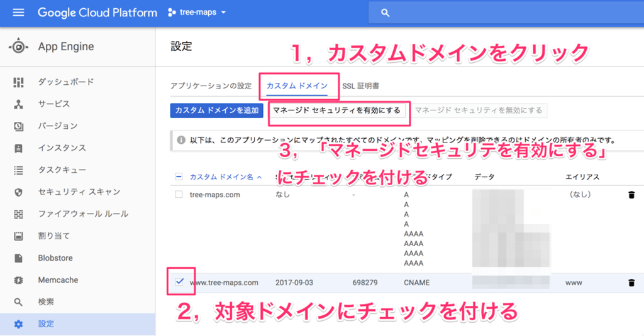Click the エイリアス column header
This screenshot has height=336, width=644.
coord(582,177)
